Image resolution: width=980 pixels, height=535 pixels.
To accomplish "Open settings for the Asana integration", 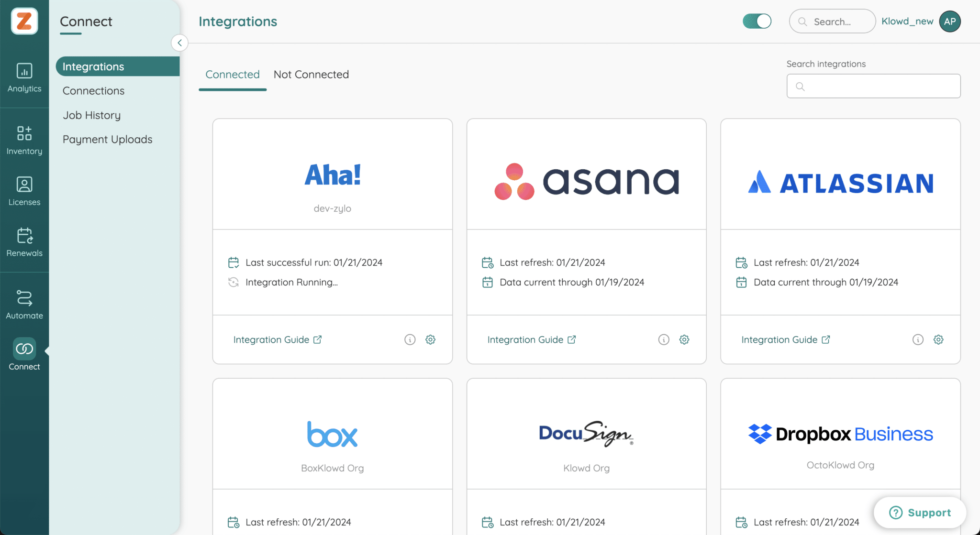I will (x=684, y=339).
